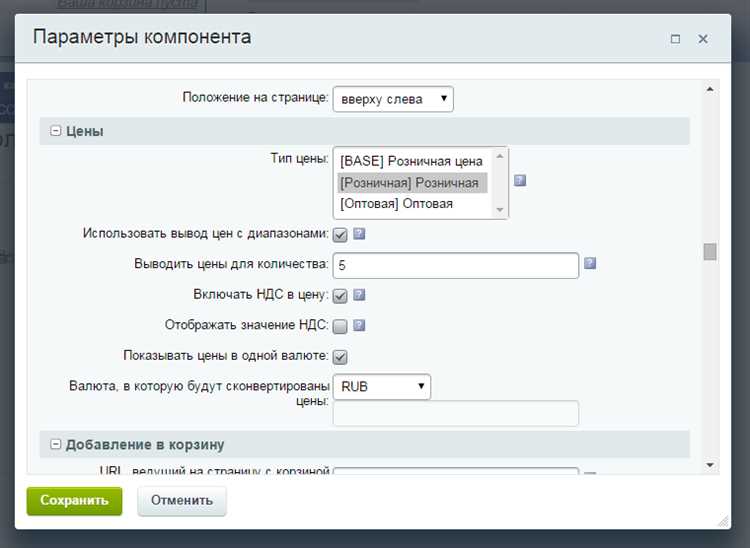The height and width of the screenshot is (548, 750).
Task: Select [Оптовая] Оптовая price type
Action: click(x=412, y=204)
